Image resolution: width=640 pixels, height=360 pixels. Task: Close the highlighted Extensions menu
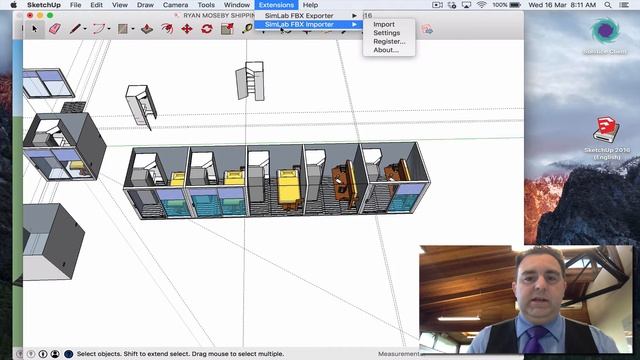[x=276, y=5]
